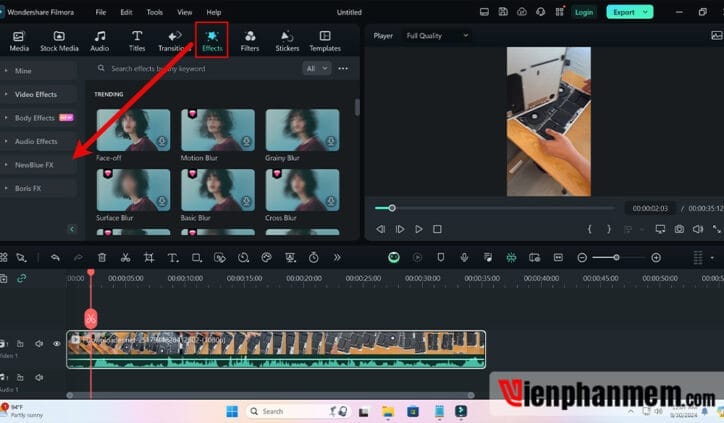Add a marker with shield icon
724x423 pixels.
click(440, 258)
